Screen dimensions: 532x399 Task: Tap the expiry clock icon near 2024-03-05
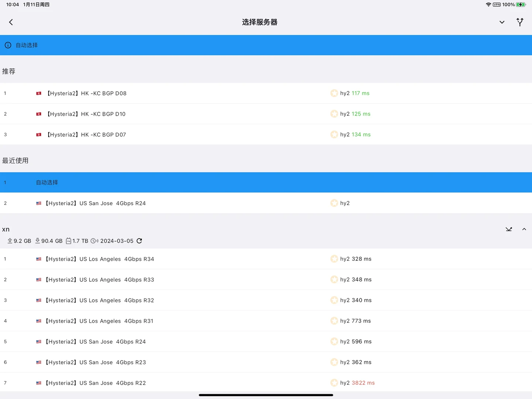(94, 241)
